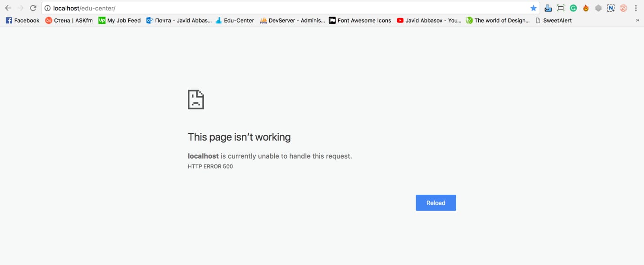Viewport: 644px width, 265px height.
Task: Click the Reload button on the error page
Action: click(435, 203)
